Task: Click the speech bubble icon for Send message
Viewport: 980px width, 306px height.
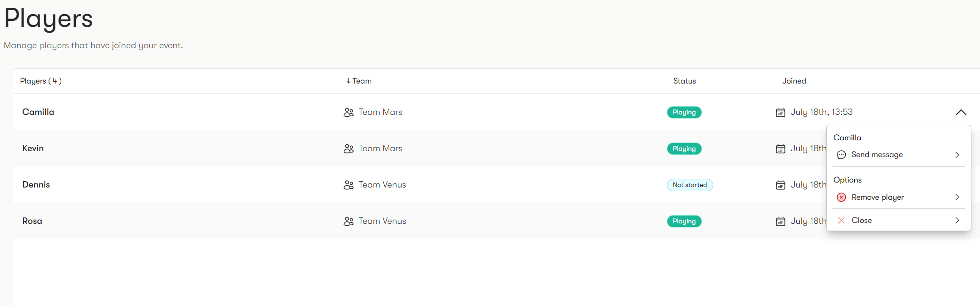Action: [841, 155]
